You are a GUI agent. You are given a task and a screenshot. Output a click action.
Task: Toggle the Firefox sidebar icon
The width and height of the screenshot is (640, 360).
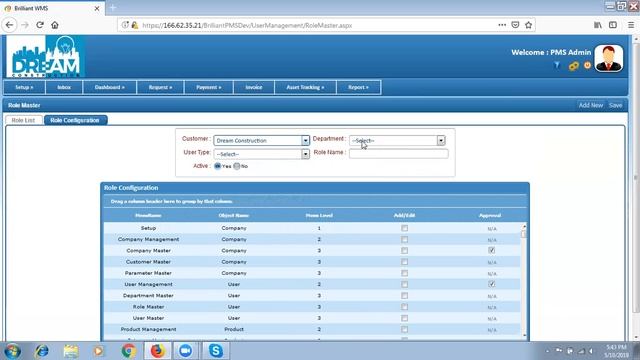click(x=613, y=25)
